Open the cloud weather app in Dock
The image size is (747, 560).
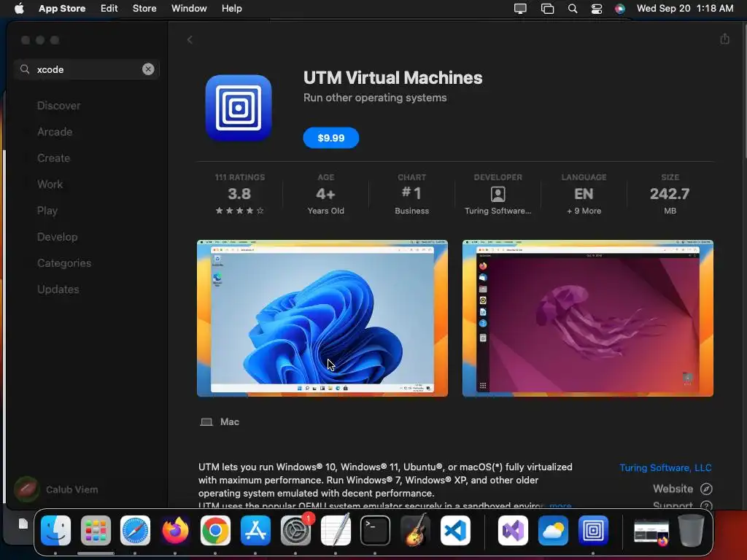[x=553, y=530]
